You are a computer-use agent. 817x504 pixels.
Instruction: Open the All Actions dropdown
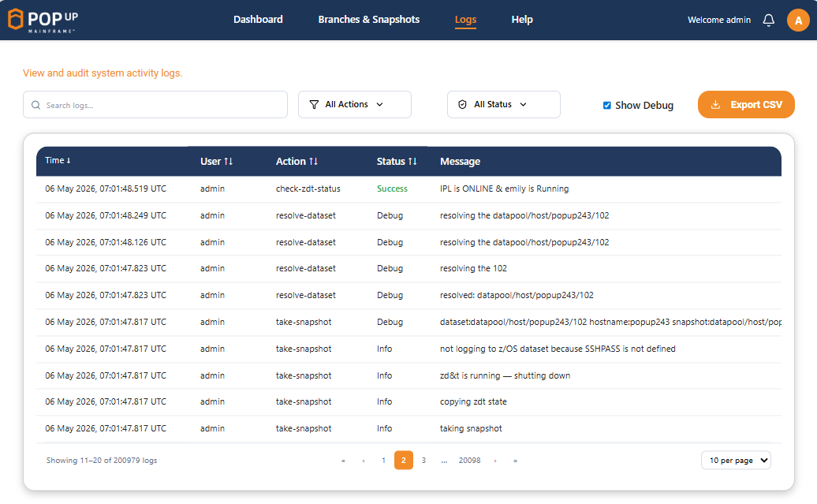pyautogui.click(x=355, y=105)
